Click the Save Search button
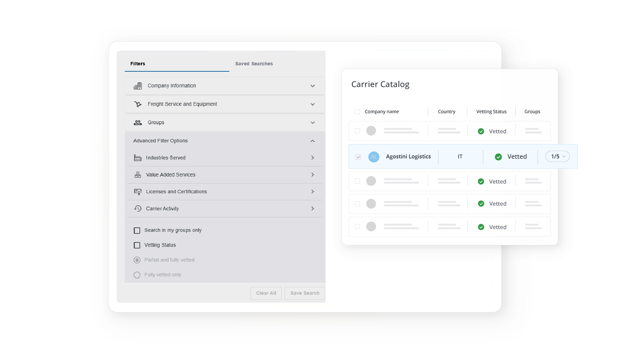Screen dimensions: 644x362 304,293
